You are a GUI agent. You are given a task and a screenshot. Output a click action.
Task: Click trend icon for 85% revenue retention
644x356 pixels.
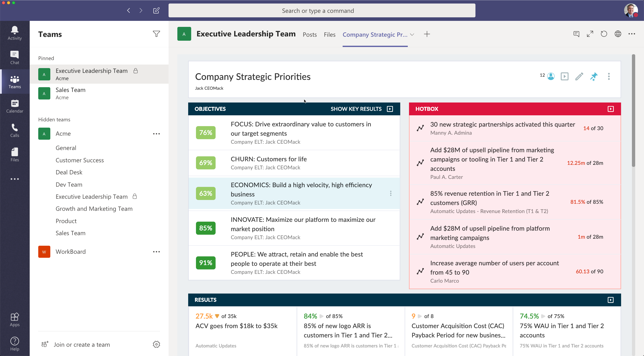point(420,202)
